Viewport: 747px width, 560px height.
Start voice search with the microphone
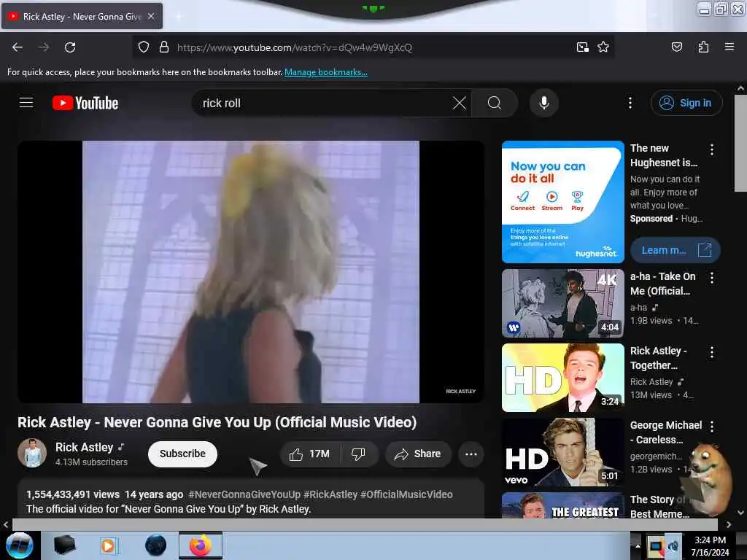click(x=544, y=103)
